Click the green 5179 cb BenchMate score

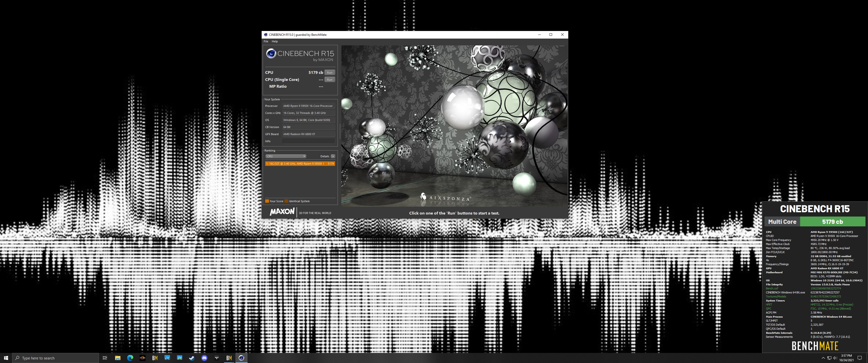(x=832, y=222)
